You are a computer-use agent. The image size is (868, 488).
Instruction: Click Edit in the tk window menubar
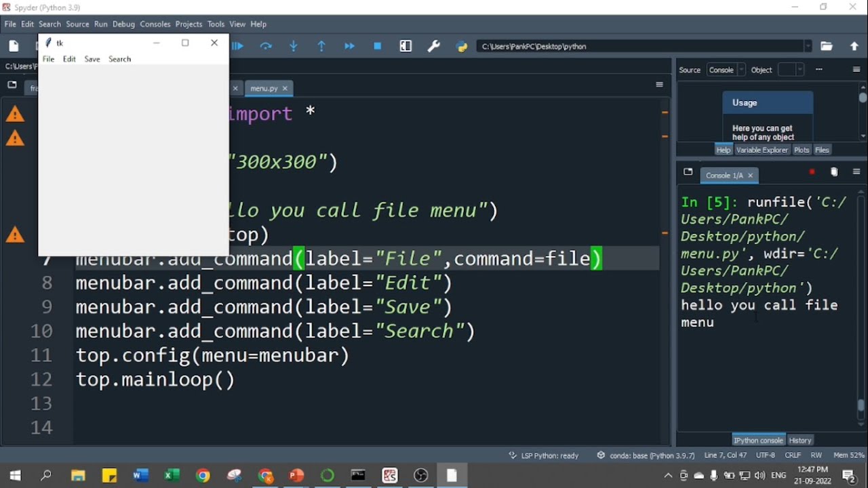[69, 59]
